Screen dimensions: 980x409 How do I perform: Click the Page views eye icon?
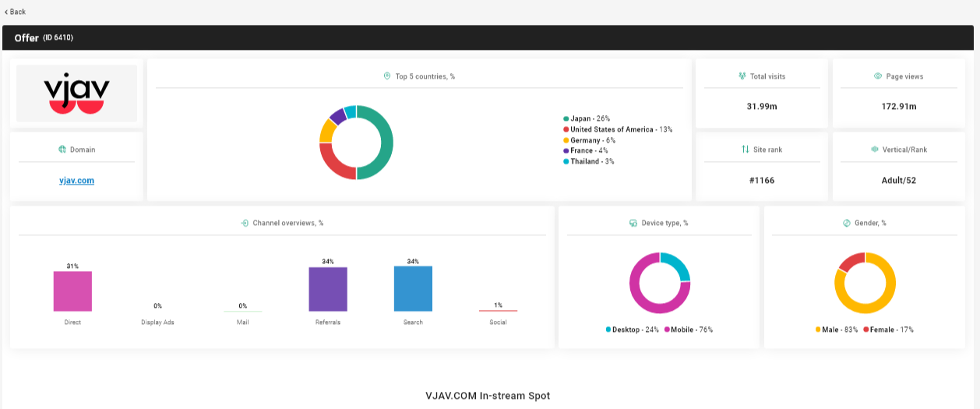tap(878, 76)
